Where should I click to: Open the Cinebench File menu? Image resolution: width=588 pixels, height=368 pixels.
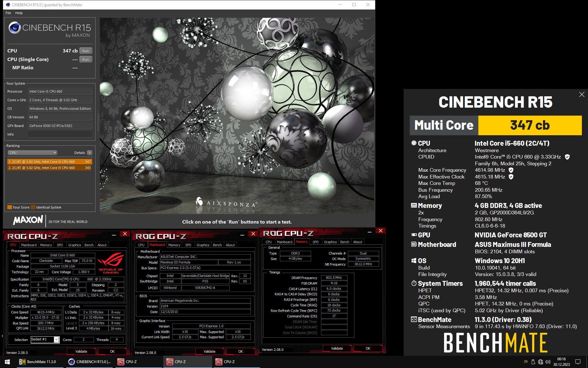pyautogui.click(x=8, y=13)
